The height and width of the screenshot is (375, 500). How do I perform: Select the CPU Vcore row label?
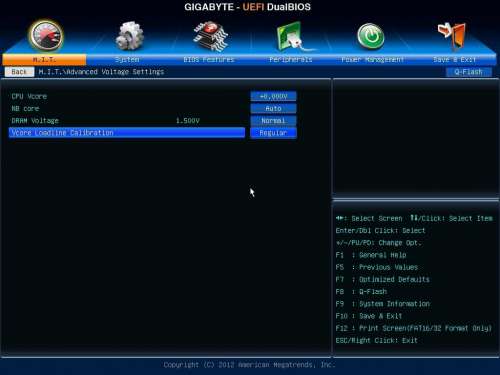pos(29,96)
